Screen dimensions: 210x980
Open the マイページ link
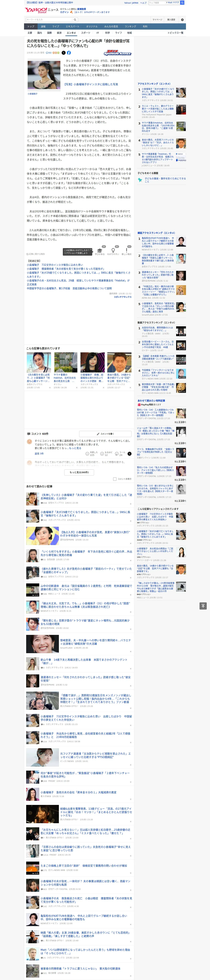pyautogui.click(x=157, y=19)
